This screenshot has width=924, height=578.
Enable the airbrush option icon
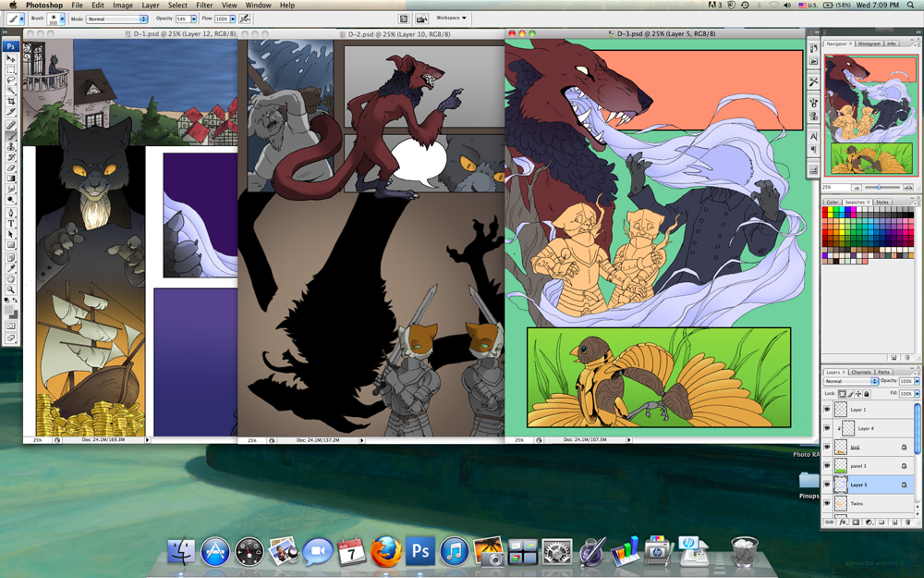(245, 18)
